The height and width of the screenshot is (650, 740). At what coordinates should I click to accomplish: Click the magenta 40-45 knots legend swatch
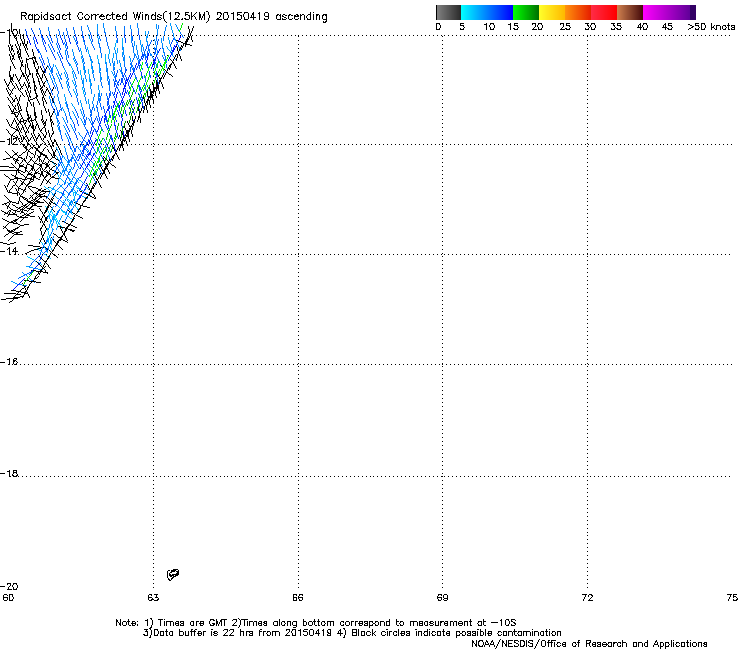[656, 12]
